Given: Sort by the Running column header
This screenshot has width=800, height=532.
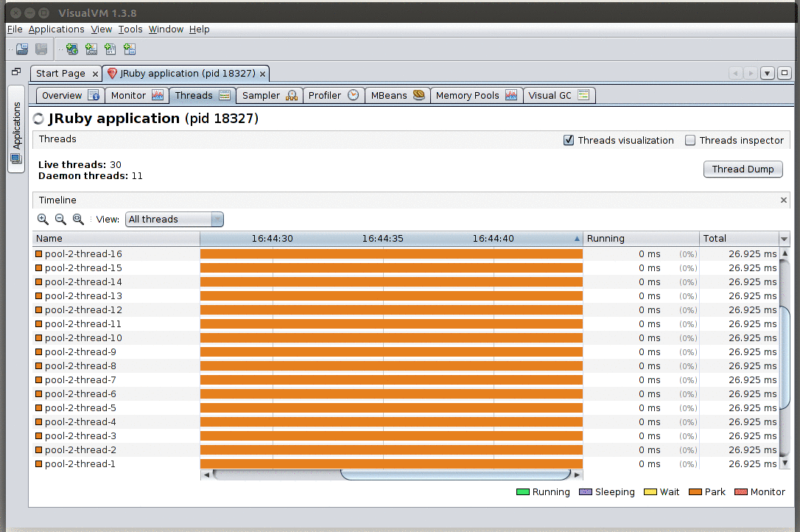Looking at the screenshot, I should tap(641, 239).
